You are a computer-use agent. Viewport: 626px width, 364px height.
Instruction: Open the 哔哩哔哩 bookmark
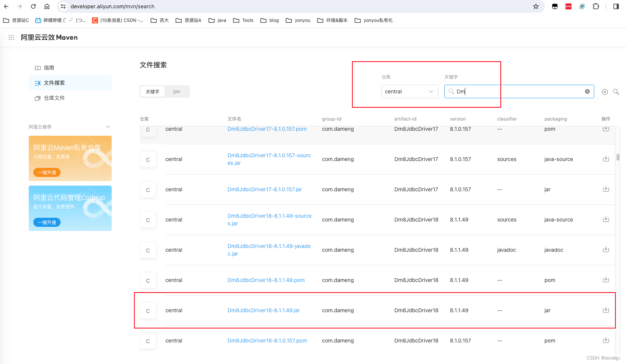[60, 20]
